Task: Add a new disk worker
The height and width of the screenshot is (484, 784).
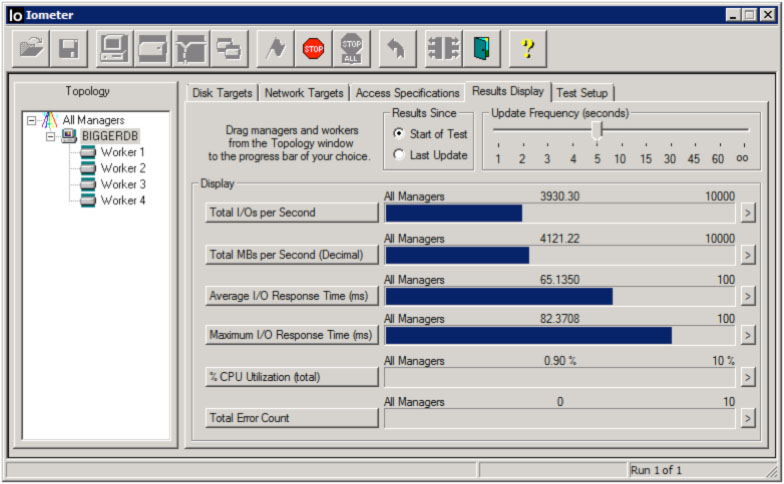Action: click(x=152, y=48)
